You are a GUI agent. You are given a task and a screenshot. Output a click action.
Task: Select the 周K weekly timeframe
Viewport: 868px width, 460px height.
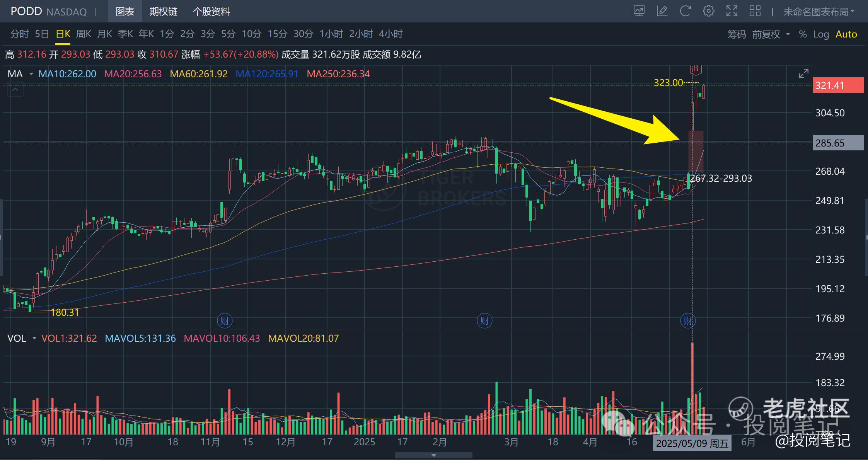(x=84, y=34)
